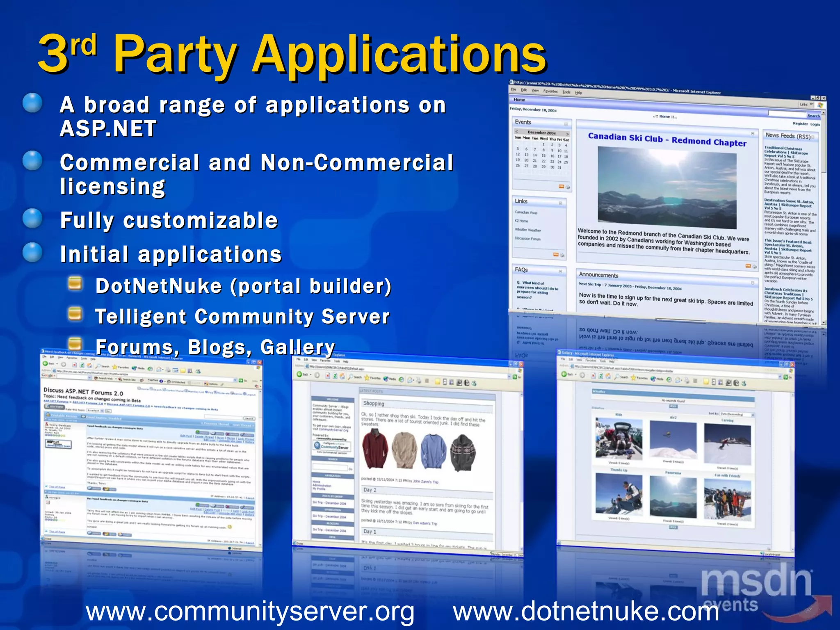The image size is (840, 630).
Task: Open the Panorama photo thumbnail in the Gallery
Action: click(673, 498)
